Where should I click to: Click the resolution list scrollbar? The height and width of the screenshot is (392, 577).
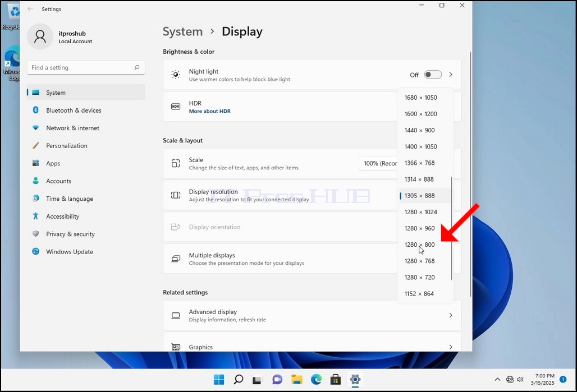click(x=451, y=228)
